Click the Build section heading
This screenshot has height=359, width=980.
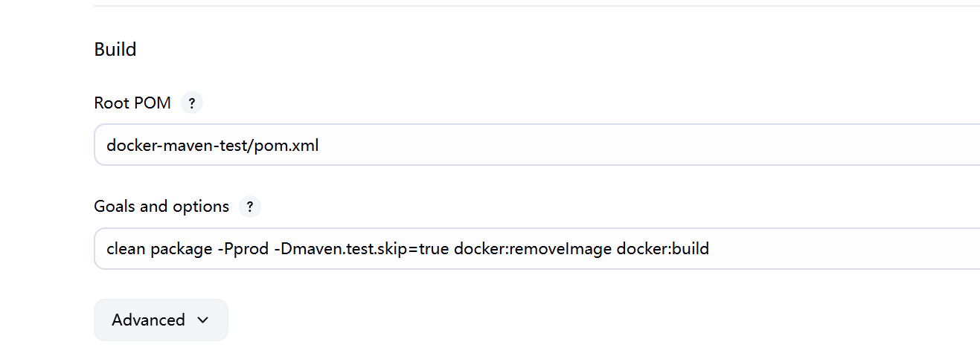tap(115, 50)
